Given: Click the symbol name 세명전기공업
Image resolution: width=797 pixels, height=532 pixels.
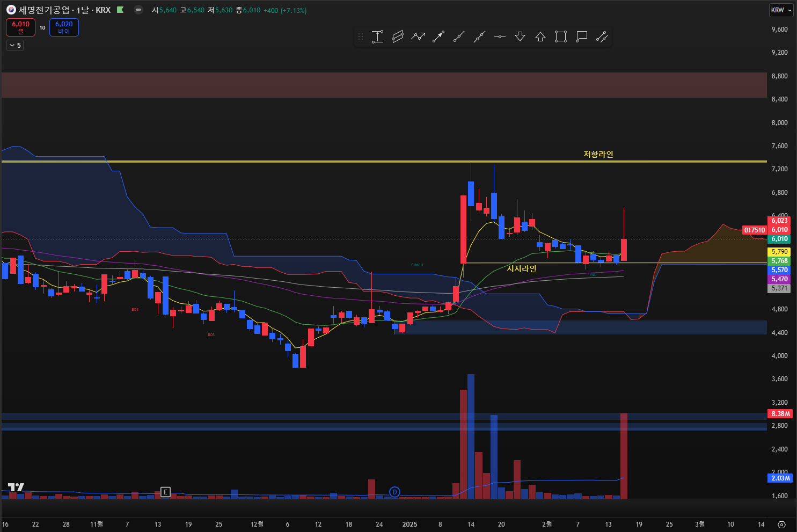Looking at the screenshot, I should 44,10.
